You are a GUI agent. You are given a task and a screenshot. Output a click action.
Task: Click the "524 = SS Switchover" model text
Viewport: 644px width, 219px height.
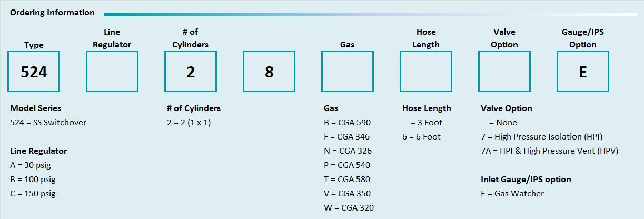(48, 123)
